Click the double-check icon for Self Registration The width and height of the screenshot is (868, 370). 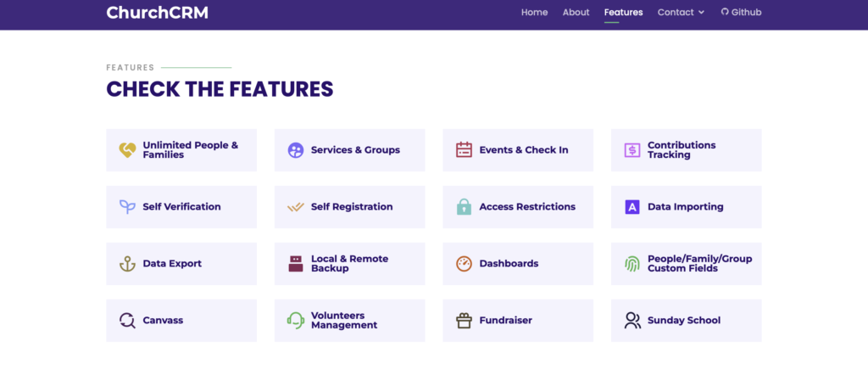296,207
